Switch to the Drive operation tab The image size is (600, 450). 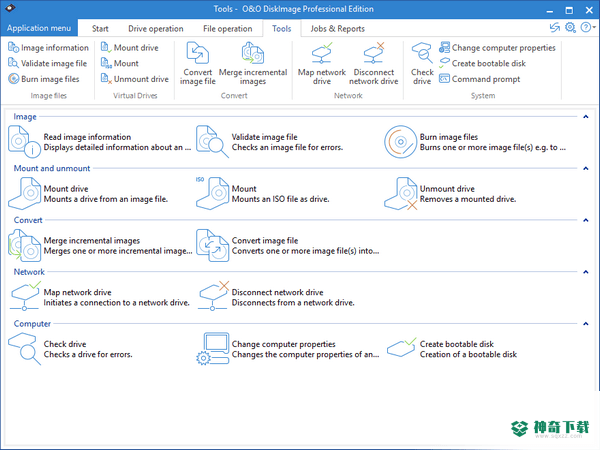(156, 29)
